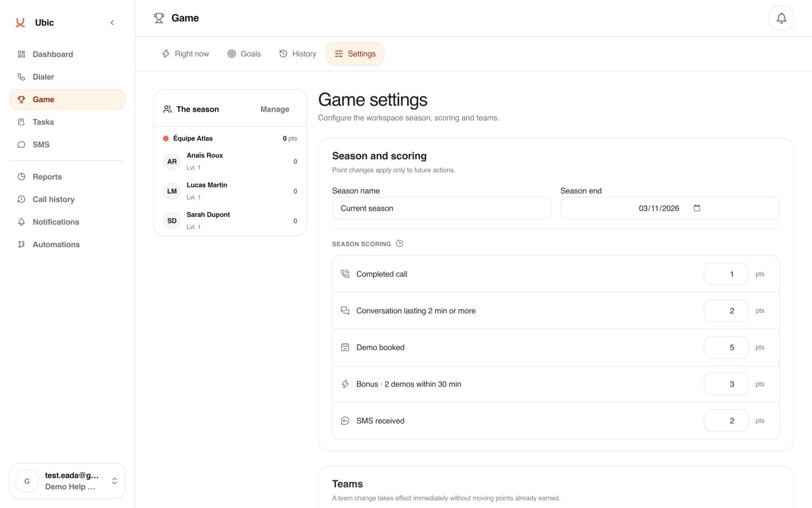Click the Game settings heading
Screen dimensions: 812x508
(373, 100)
